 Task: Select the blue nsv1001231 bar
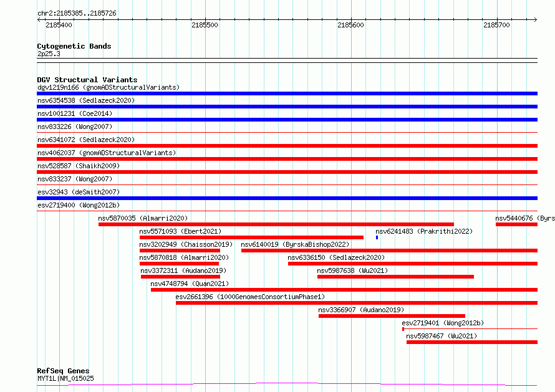point(287,120)
